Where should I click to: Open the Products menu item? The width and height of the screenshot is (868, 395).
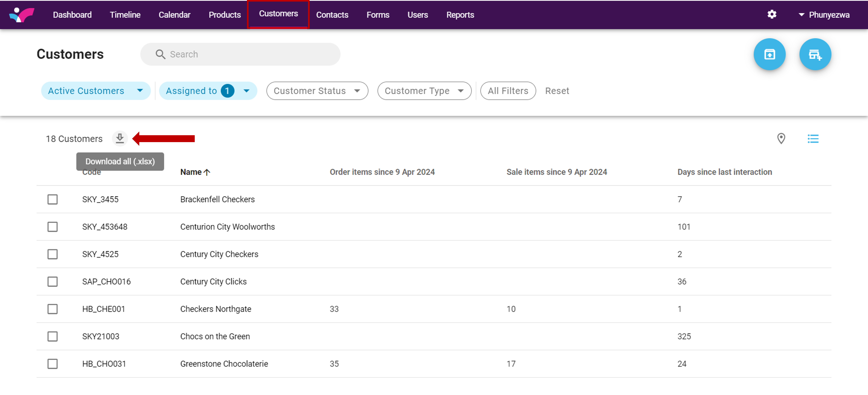click(x=224, y=15)
